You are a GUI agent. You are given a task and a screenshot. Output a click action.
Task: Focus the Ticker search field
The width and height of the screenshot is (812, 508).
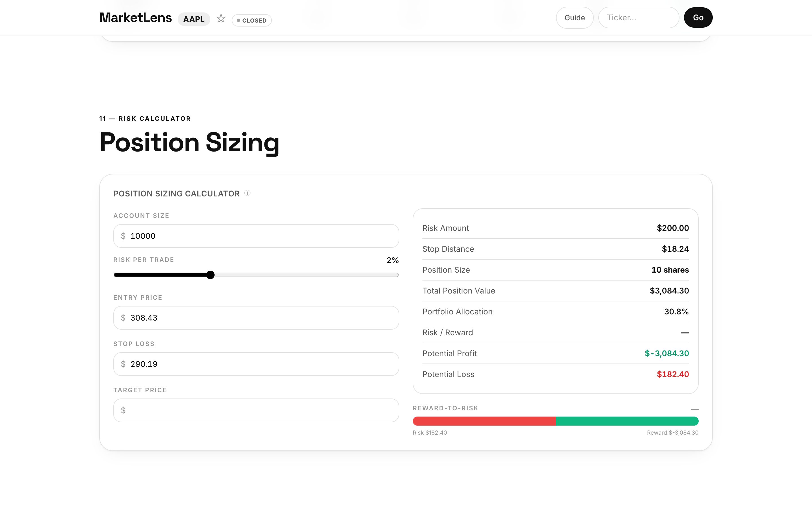[x=639, y=17]
